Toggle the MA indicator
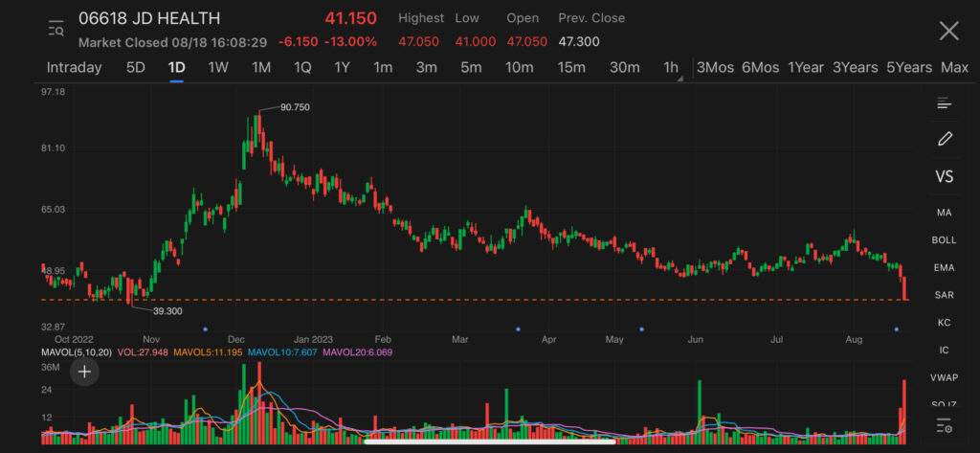The image size is (980, 453). point(944,213)
